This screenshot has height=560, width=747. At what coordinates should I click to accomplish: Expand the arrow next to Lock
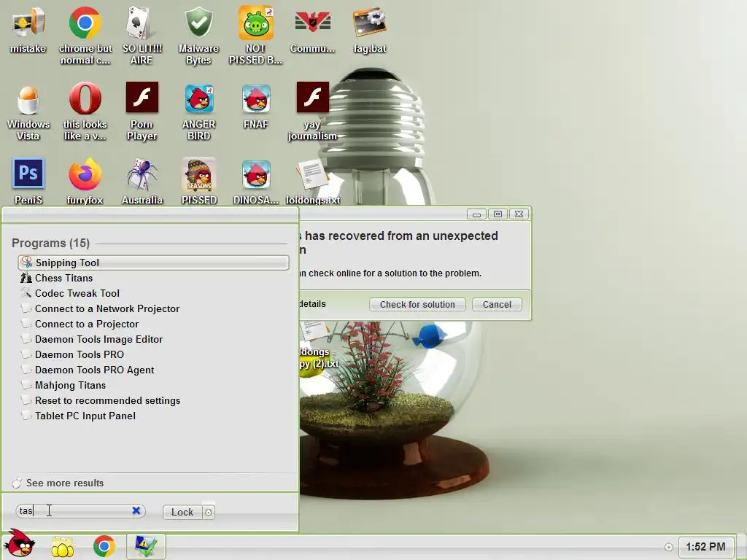tap(208, 512)
